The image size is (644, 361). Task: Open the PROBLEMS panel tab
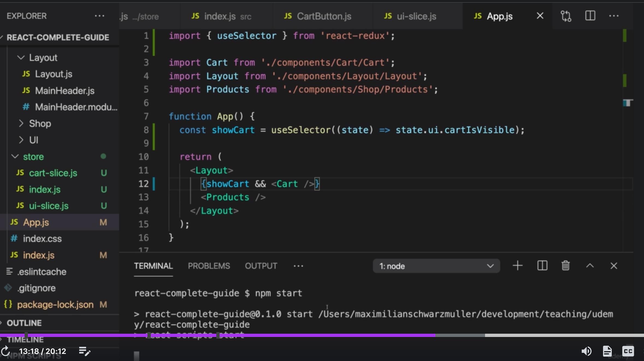(x=209, y=266)
